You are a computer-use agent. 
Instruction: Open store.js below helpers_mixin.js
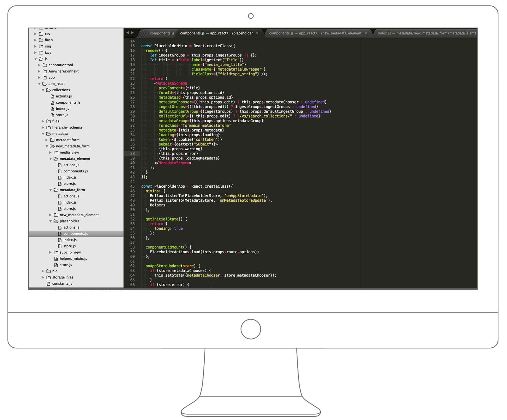(x=66, y=265)
